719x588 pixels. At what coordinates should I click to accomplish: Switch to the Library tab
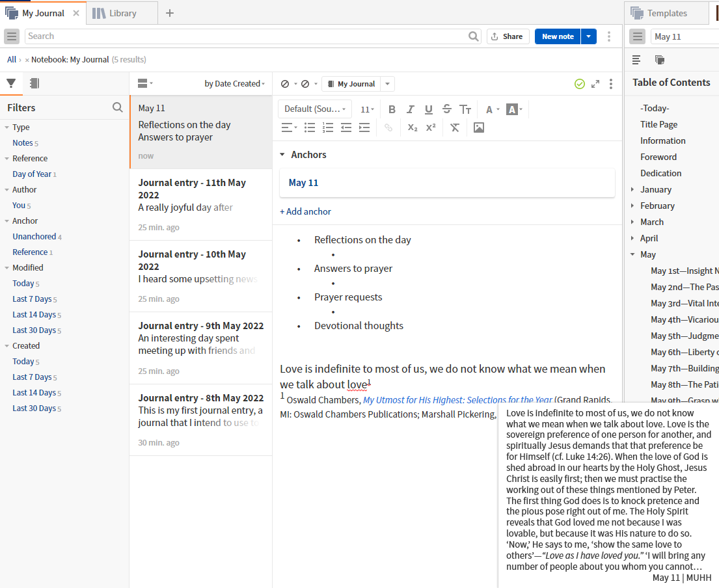[122, 13]
